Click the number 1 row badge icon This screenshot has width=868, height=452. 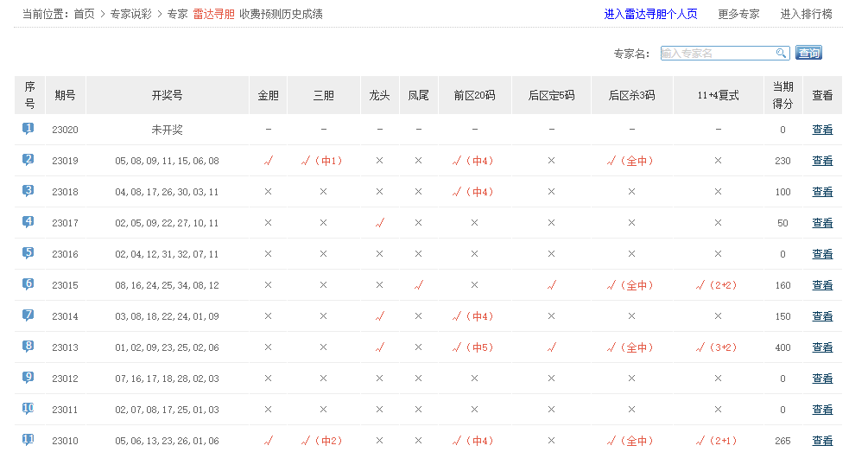click(x=29, y=129)
